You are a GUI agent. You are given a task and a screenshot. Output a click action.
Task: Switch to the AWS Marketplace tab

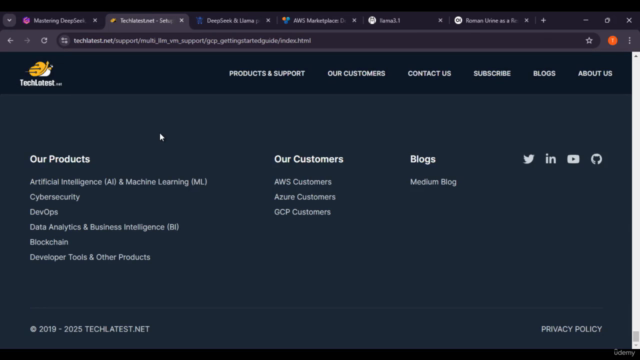pos(319,20)
